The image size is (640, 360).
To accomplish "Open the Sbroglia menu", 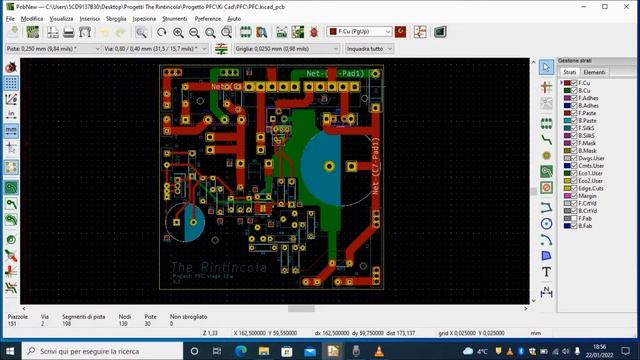I will coord(116,19).
